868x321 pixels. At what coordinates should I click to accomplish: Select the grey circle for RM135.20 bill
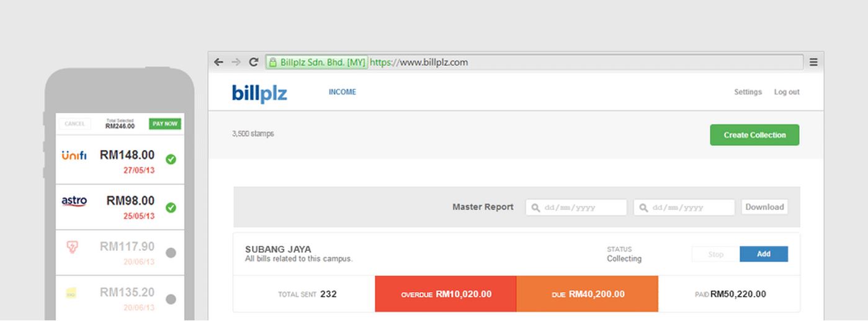(171, 299)
